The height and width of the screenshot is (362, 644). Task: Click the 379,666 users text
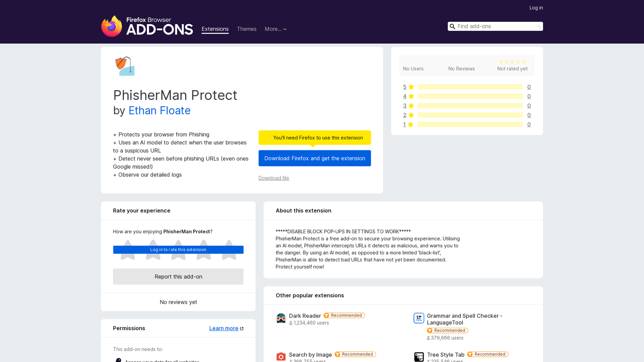(447, 338)
